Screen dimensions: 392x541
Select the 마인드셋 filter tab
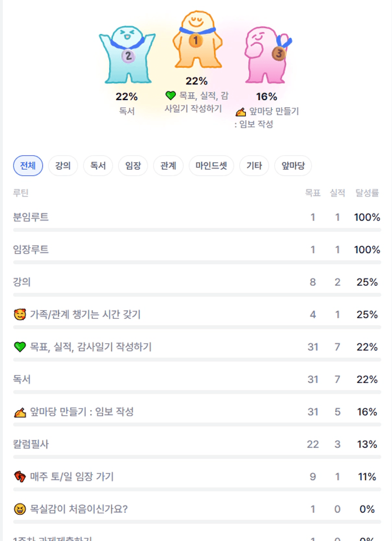point(211,166)
